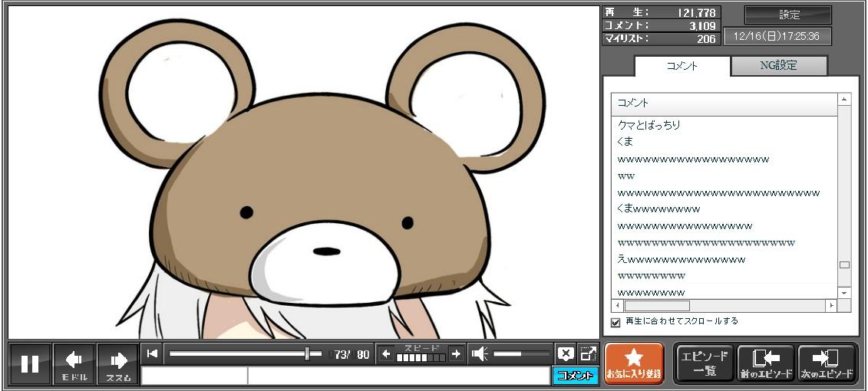Click the ススム forward arrow button

[x=118, y=363]
